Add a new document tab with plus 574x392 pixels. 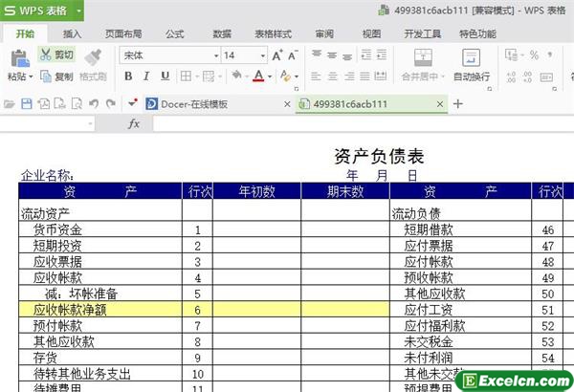458,104
